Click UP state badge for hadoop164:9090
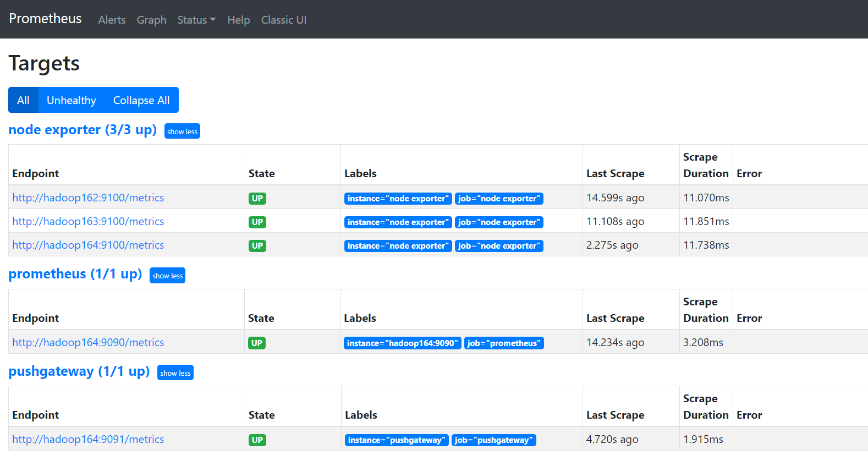868x466 pixels. (257, 343)
